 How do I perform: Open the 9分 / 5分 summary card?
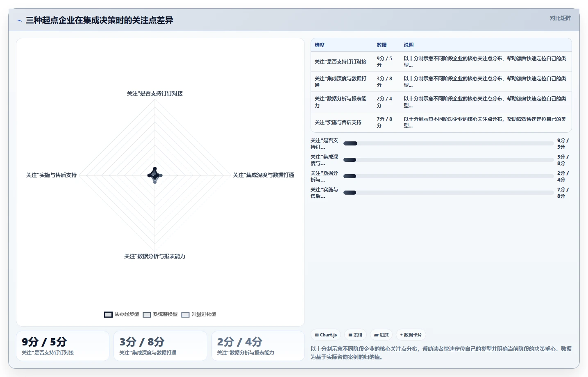63,346
